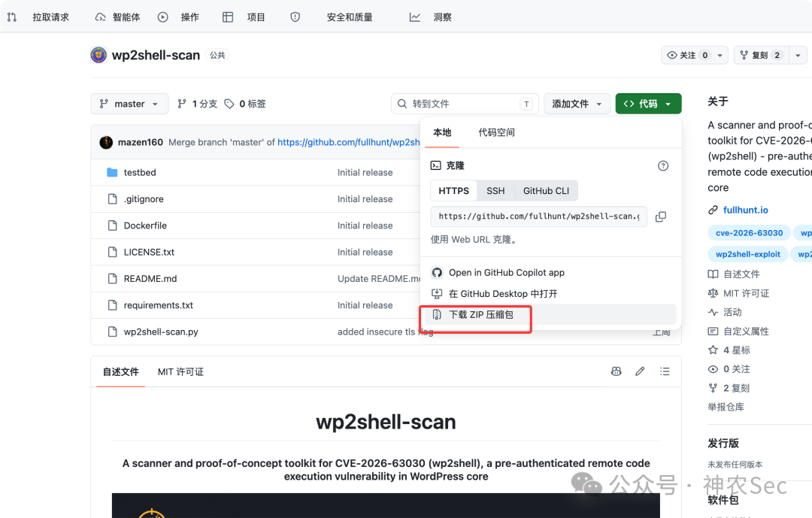Click the testbed folder icon
Screen dimensions: 812x518
(112, 172)
